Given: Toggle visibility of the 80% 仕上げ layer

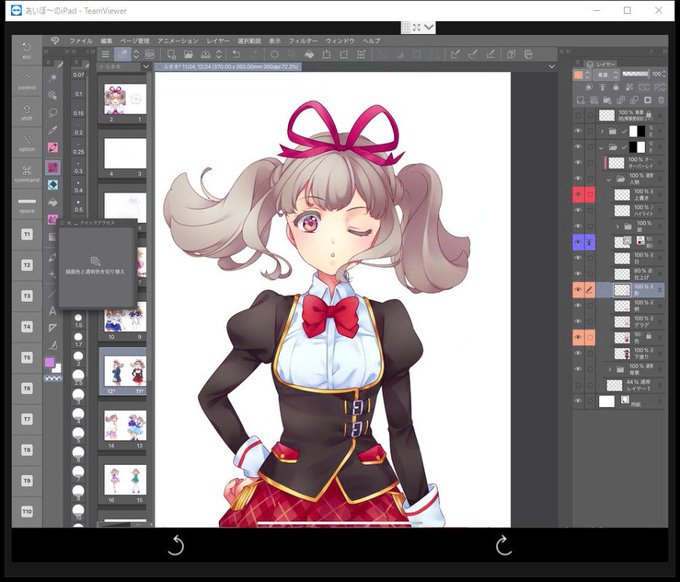Looking at the screenshot, I should tap(578, 274).
